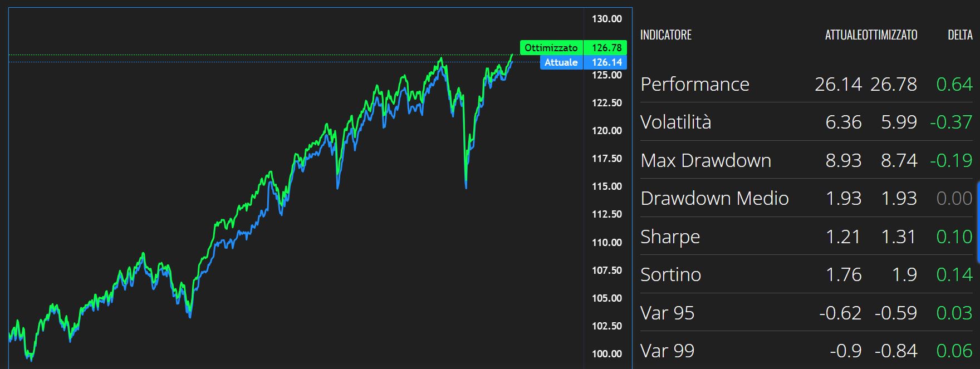This screenshot has width=980, height=369.
Task: Click the ATTUALE column header
Action: point(843,35)
